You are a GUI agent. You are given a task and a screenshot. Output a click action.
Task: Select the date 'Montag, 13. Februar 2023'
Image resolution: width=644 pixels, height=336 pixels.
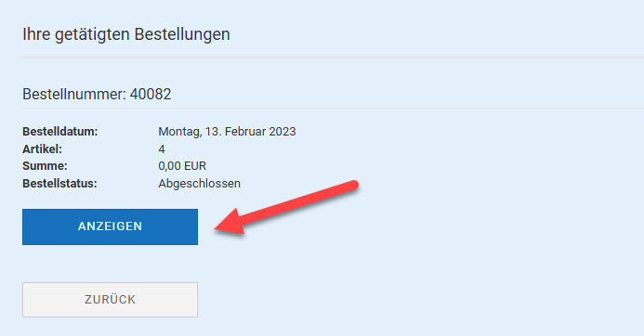point(227,132)
